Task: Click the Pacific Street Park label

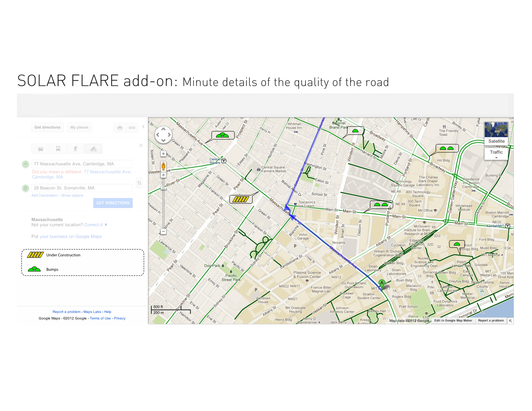Action: pos(231,278)
